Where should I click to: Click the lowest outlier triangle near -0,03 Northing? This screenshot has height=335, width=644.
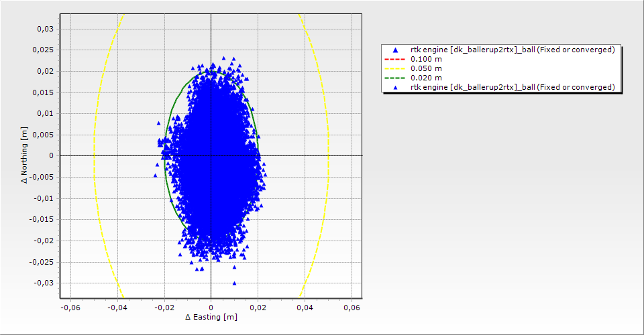235,283
